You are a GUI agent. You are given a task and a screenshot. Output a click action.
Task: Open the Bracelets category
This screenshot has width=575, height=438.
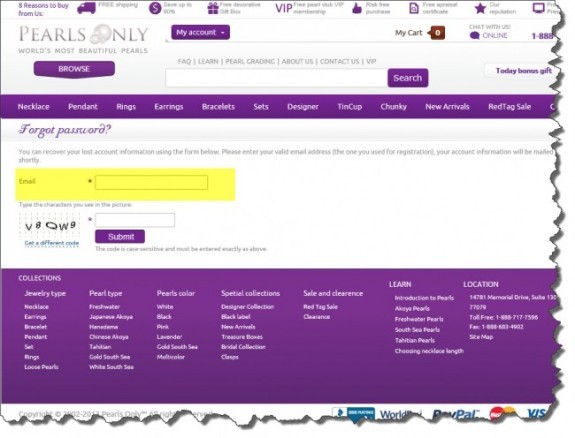tap(218, 107)
